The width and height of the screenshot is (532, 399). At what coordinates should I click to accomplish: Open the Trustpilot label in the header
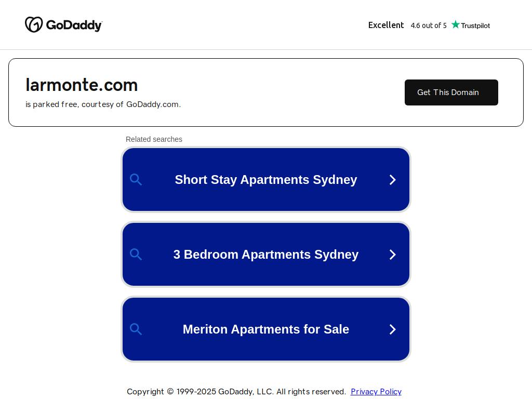[x=475, y=25]
